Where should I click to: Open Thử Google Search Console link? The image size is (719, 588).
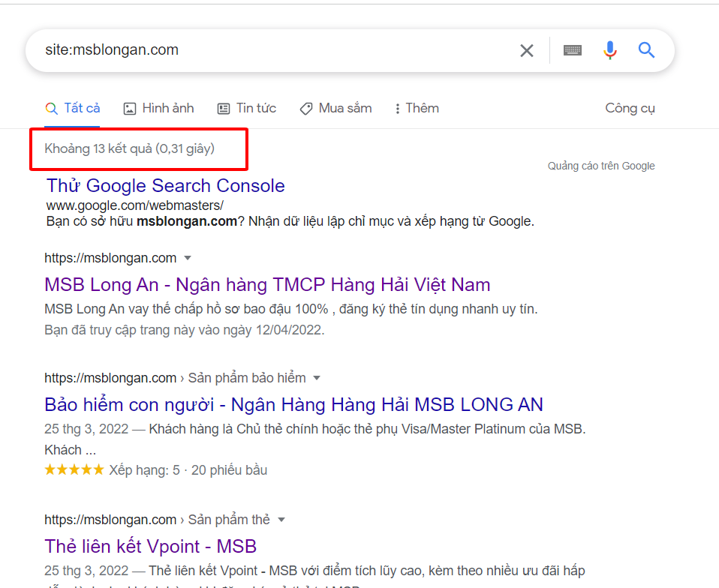click(166, 185)
